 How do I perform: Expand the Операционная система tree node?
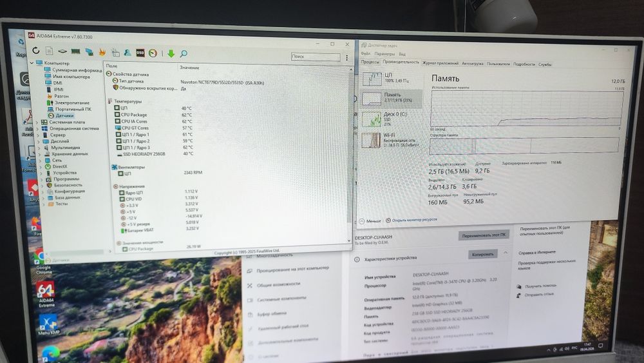click(x=37, y=129)
